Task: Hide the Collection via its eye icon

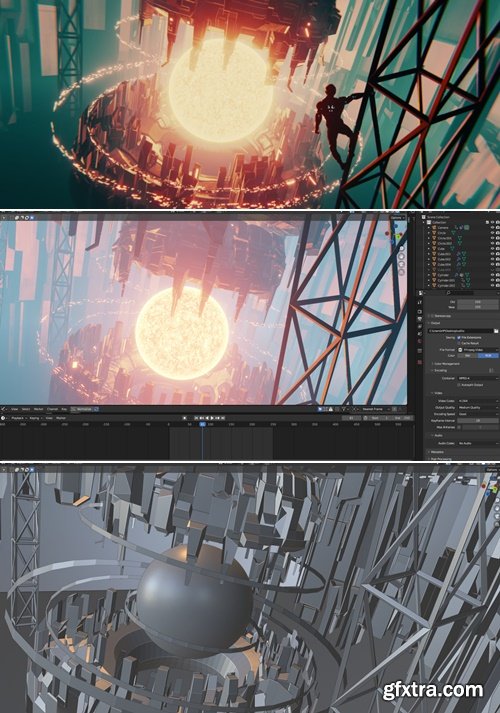Action: click(x=492, y=222)
